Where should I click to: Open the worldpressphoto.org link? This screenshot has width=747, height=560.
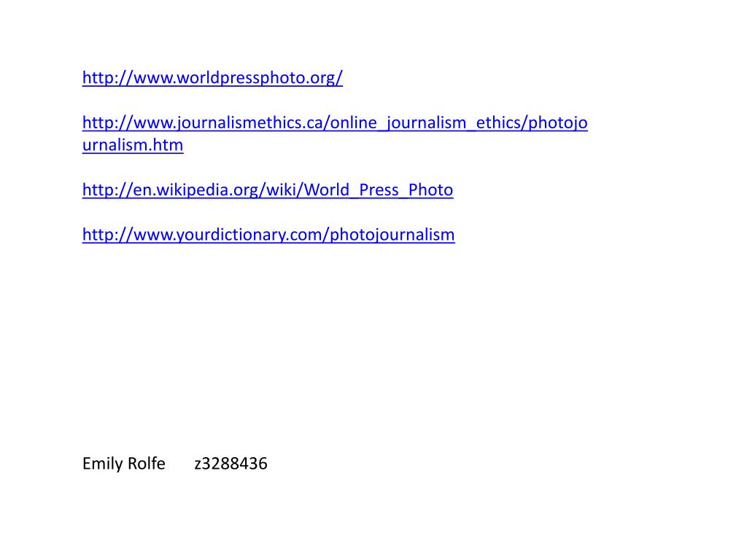(x=212, y=77)
